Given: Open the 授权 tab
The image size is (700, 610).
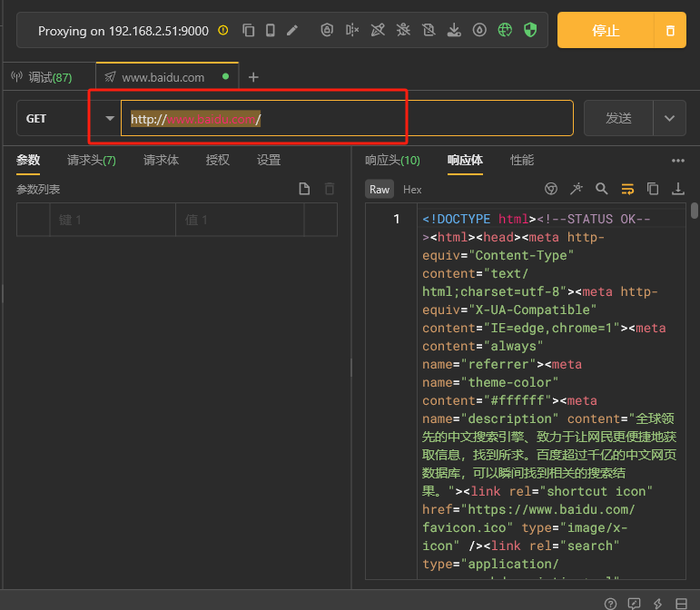Looking at the screenshot, I should (x=218, y=160).
